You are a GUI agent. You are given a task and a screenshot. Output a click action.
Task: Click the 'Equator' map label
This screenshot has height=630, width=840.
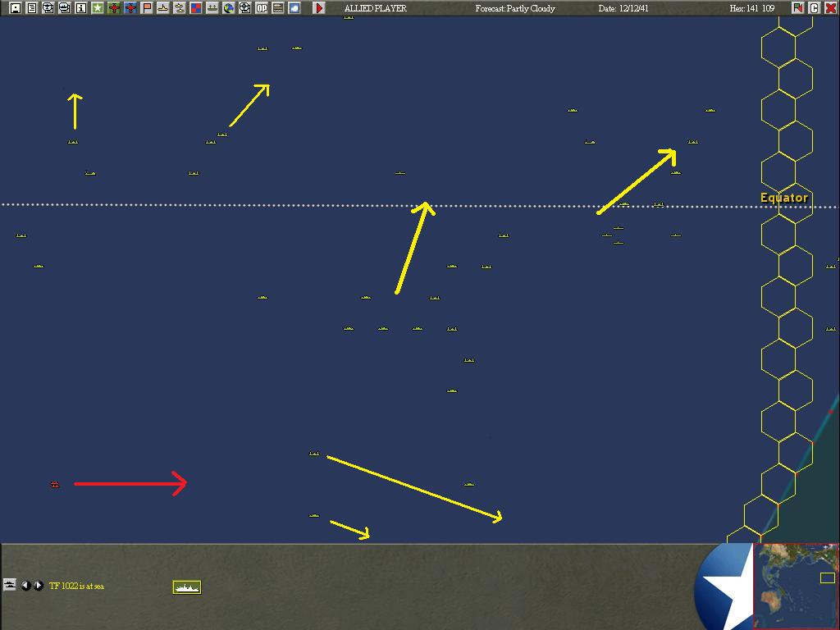pyautogui.click(x=783, y=198)
